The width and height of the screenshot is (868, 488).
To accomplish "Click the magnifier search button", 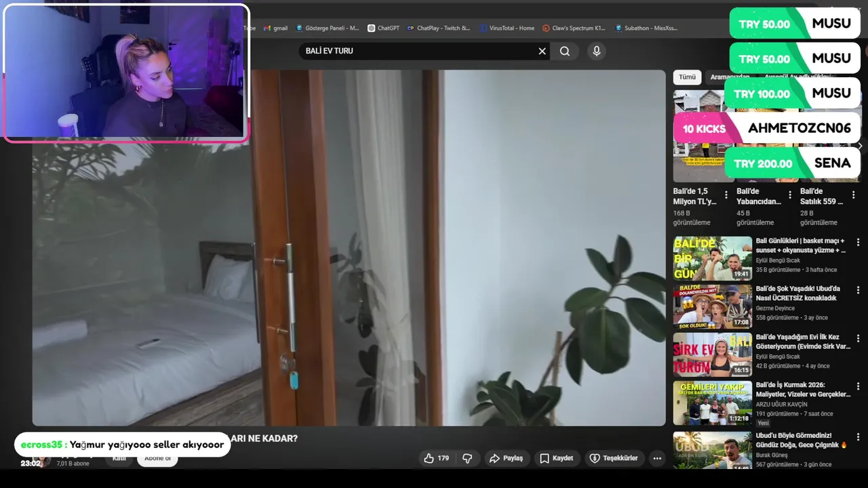I will pos(565,51).
